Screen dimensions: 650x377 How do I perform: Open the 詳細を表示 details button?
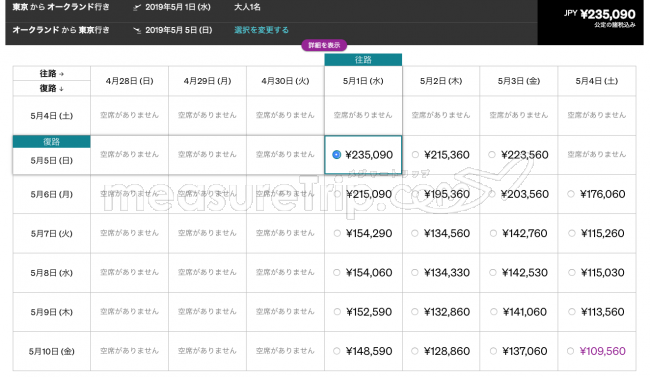pyautogui.click(x=324, y=45)
